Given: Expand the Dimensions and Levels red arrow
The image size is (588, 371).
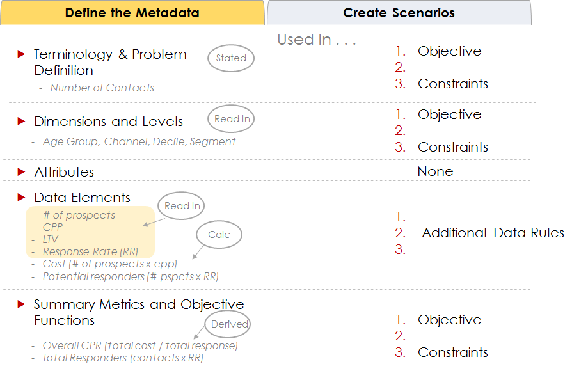Looking at the screenshot, I should tap(21, 122).
